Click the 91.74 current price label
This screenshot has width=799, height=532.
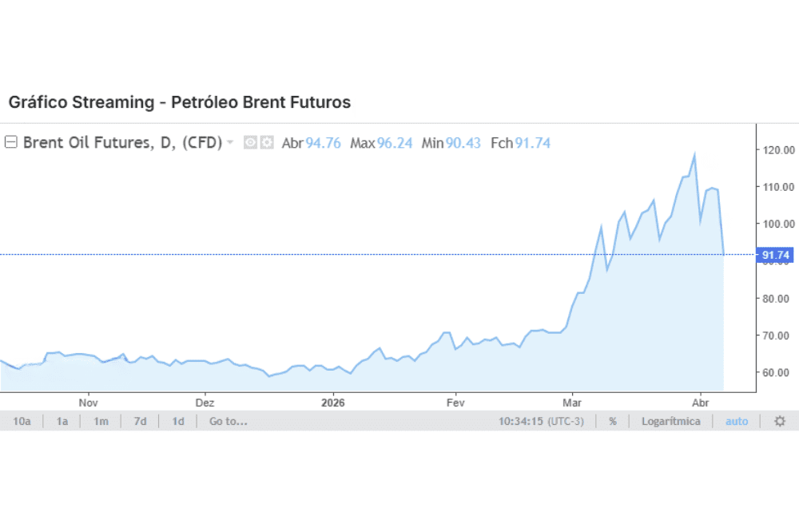point(776,256)
